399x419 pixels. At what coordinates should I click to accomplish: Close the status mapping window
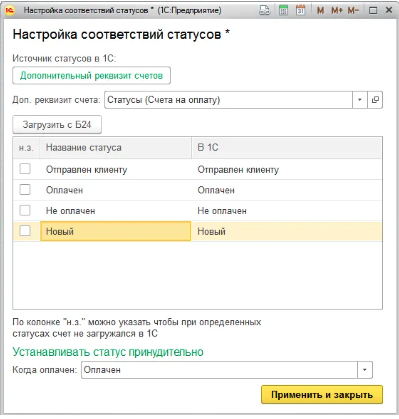[389, 10]
